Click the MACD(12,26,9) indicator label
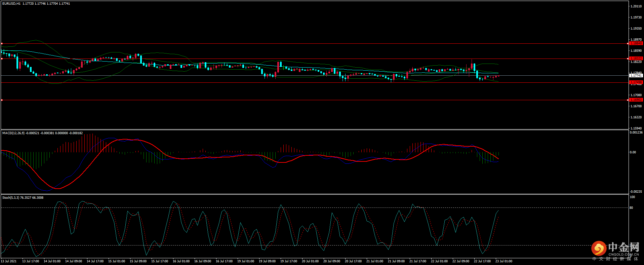The image size is (644, 265). 13,133
